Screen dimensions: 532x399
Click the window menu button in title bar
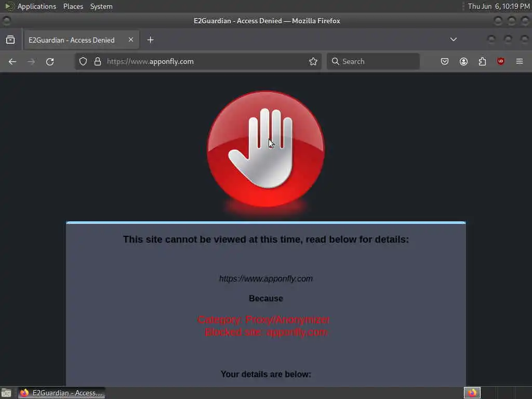click(x=7, y=21)
